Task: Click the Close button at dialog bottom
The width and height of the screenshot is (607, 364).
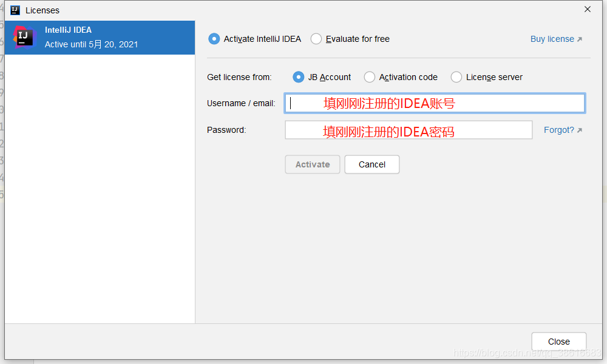Action: (x=559, y=342)
